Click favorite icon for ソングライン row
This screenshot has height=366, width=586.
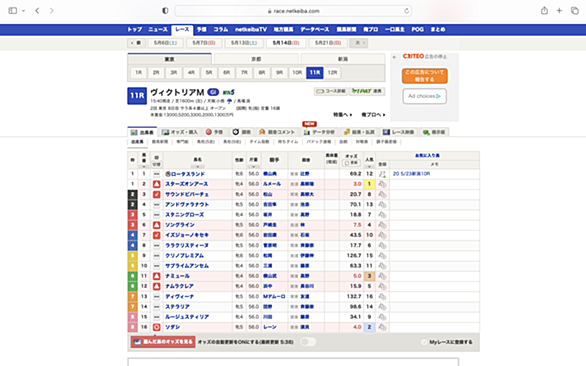[382, 225]
